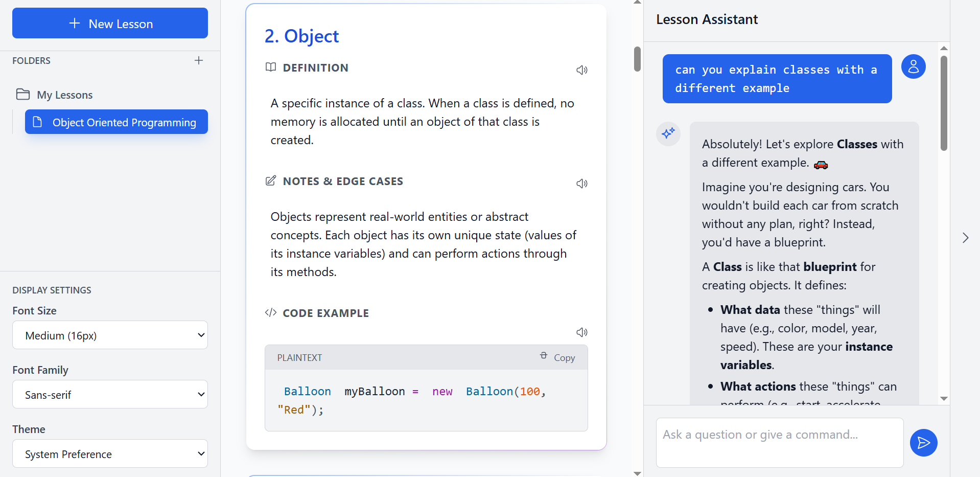980x477 pixels.
Task: Click the add folder plus icon
Action: pyautogui.click(x=199, y=60)
